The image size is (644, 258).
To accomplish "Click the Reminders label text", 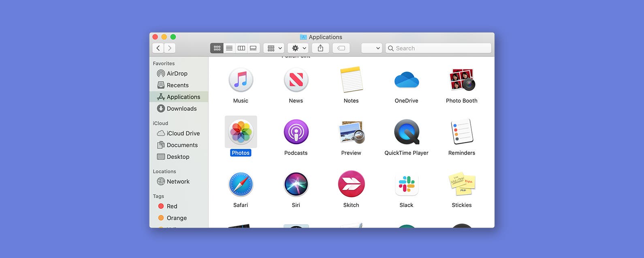I will click(x=462, y=153).
